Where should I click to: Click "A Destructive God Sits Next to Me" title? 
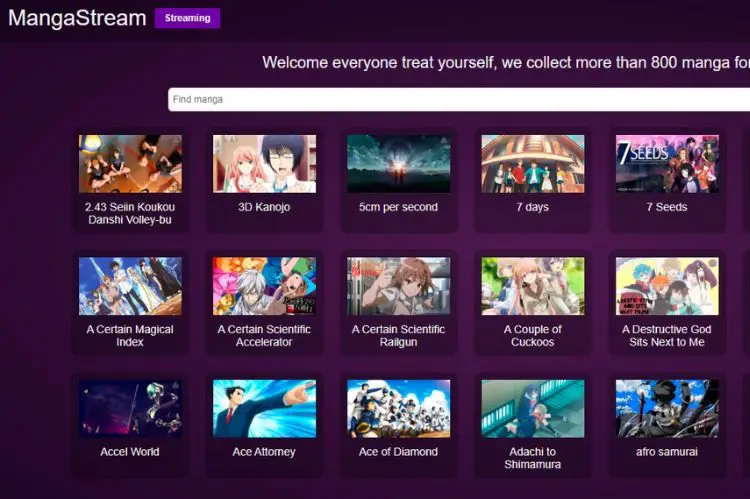point(667,336)
